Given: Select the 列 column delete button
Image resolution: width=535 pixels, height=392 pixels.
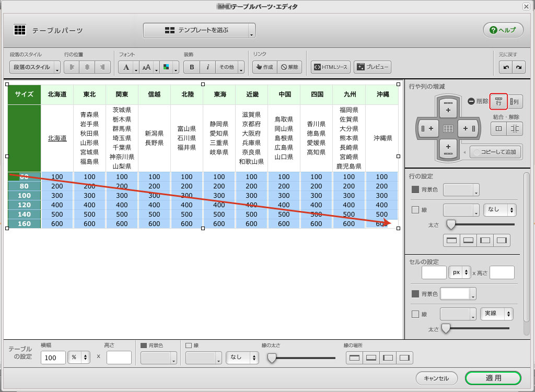Looking at the screenshot, I should (x=515, y=101).
